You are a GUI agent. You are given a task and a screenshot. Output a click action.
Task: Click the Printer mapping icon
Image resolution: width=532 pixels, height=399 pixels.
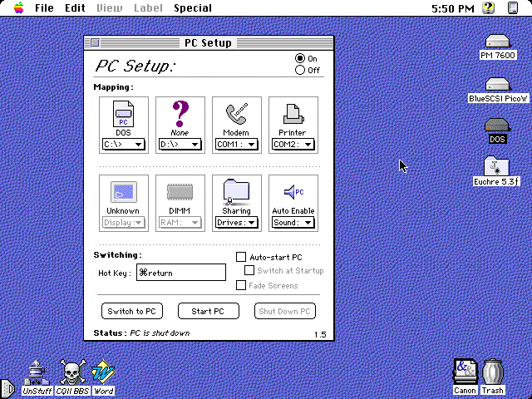click(x=293, y=114)
